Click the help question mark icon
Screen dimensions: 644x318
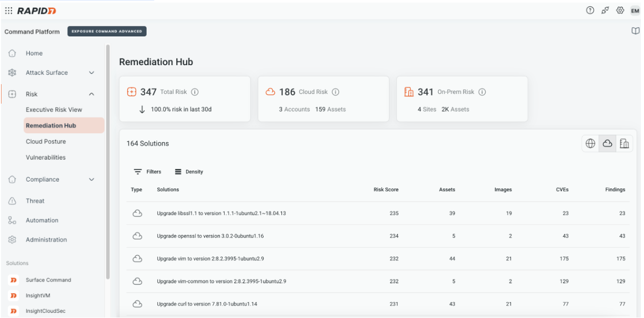click(590, 11)
